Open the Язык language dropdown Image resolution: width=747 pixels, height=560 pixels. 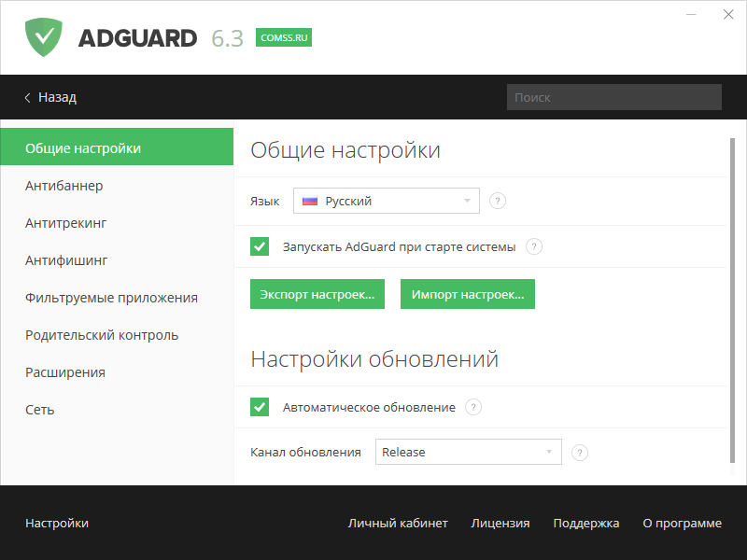[387, 201]
